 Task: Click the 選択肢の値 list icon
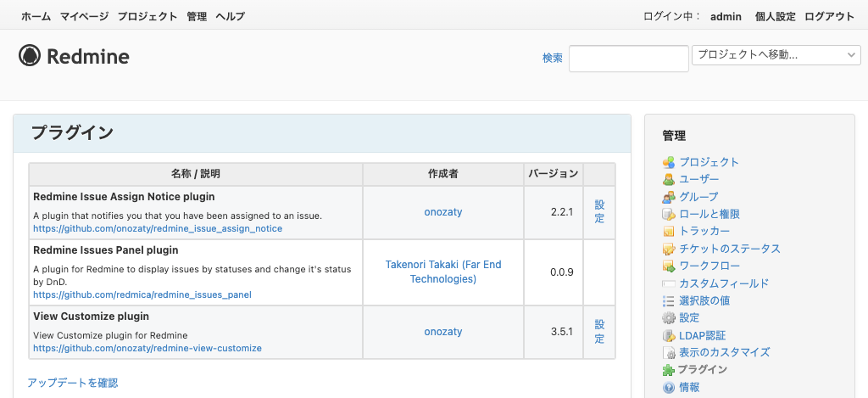coord(668,301)
